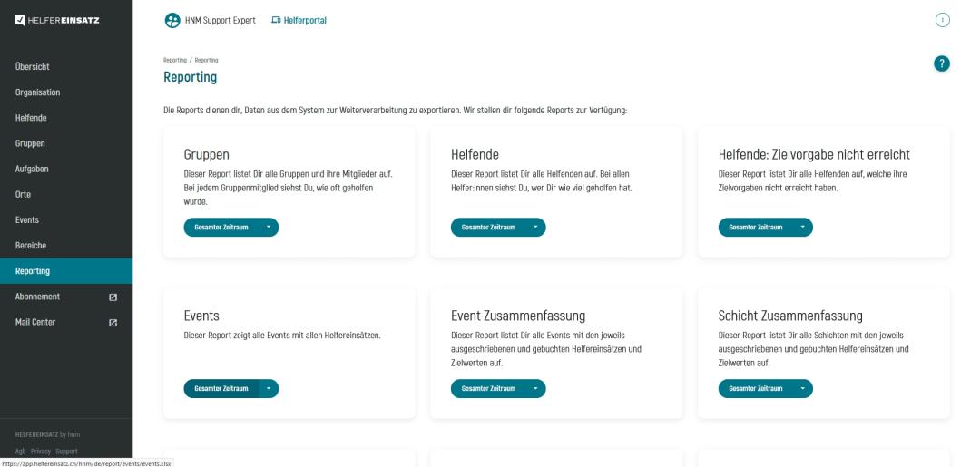
Task: Expand the Helfende report dropdown arrow
Action: coord(535,228)
